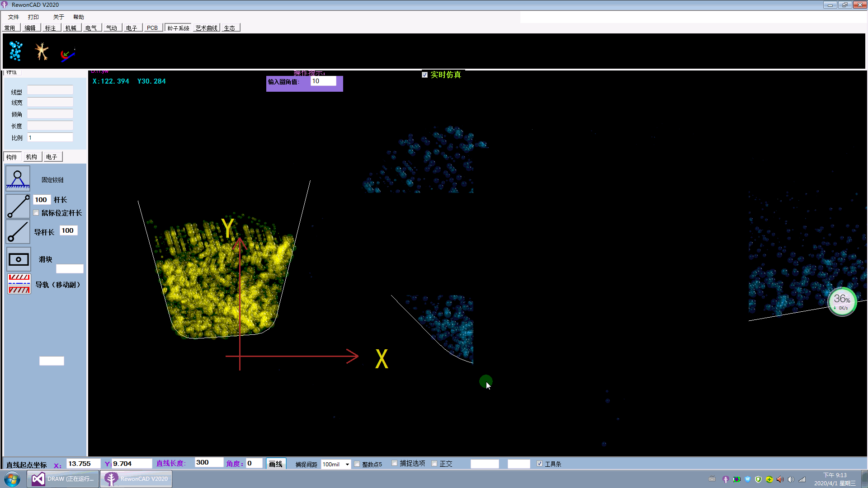This screenshot has height=488, width=868.
Task: Open the PCB ribbon tab
Action: (x=152, y=28)
